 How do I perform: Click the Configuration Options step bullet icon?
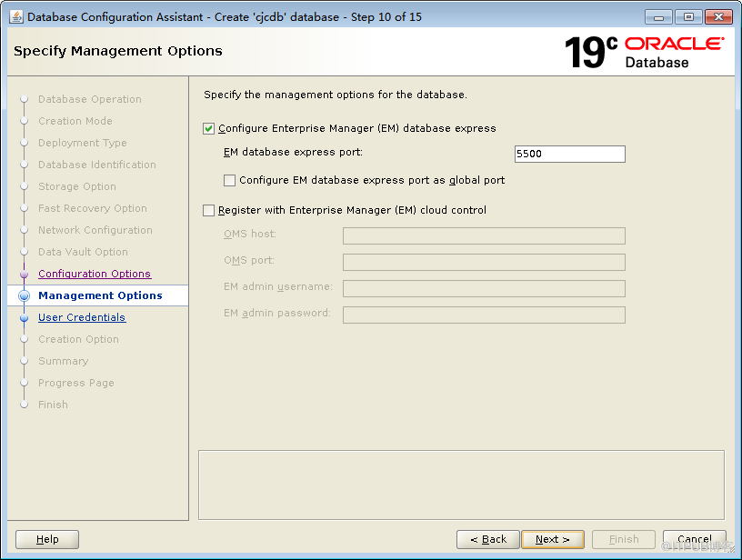coord(25,274)
